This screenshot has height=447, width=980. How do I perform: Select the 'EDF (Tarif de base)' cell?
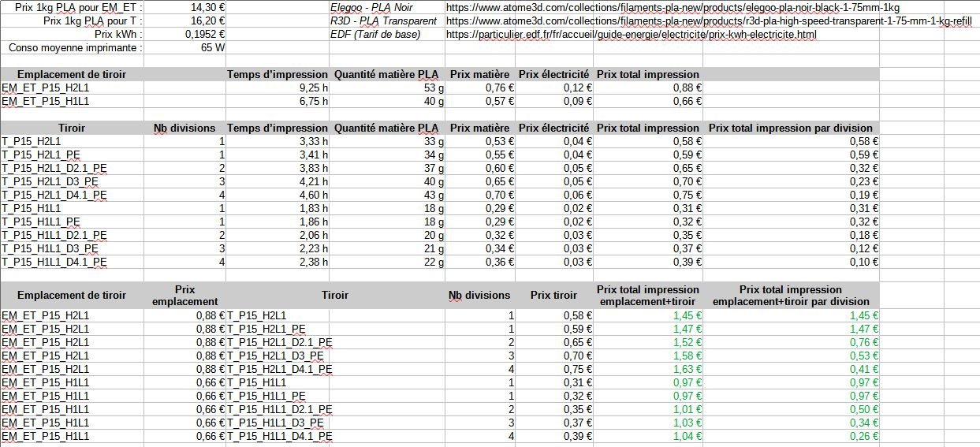point(375,35)
